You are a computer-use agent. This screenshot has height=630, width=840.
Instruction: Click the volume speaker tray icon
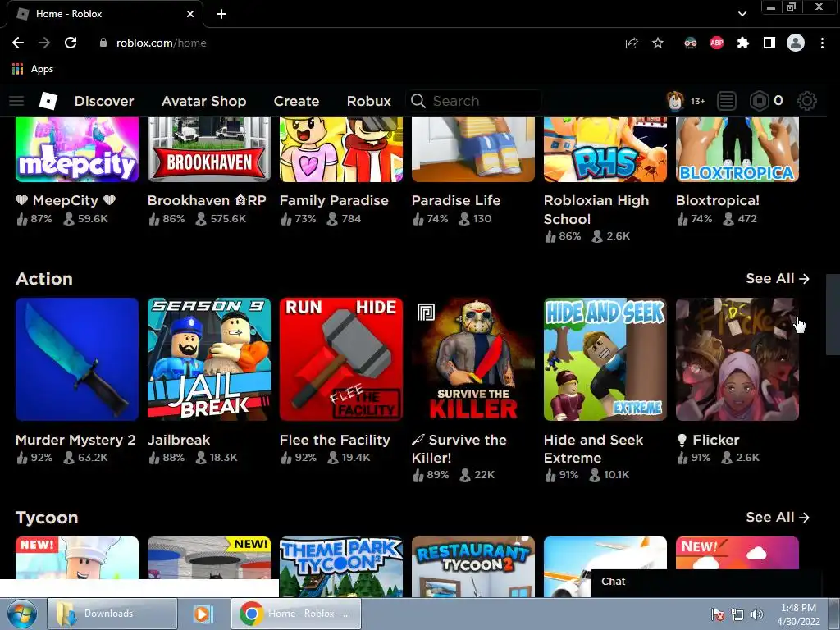tap(756, 614)
